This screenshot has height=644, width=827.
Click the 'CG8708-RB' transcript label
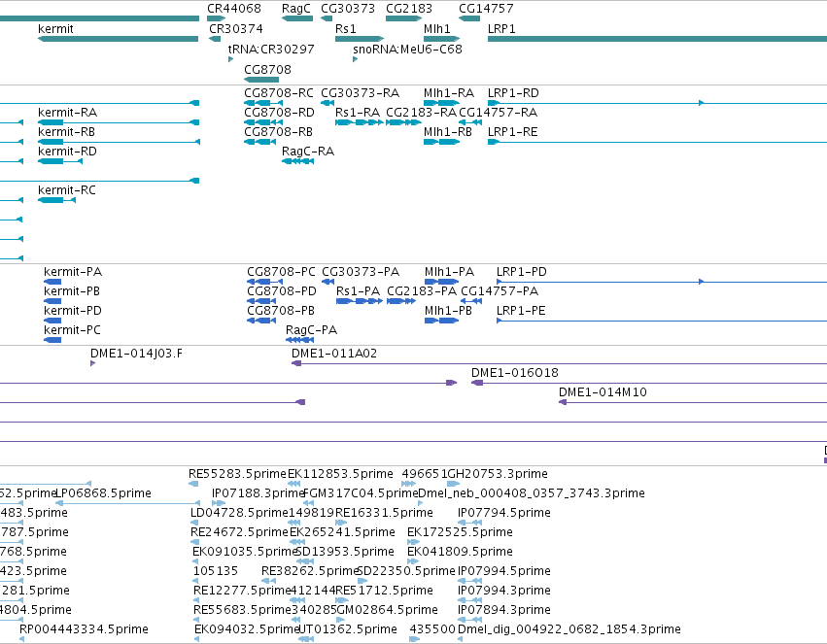(279, 132)
